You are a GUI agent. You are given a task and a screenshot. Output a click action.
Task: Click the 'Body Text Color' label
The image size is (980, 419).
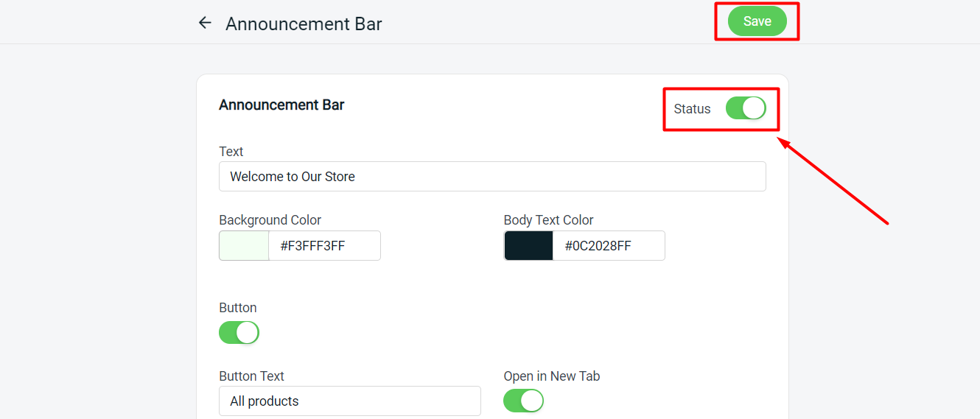click(x=548, y=220)
